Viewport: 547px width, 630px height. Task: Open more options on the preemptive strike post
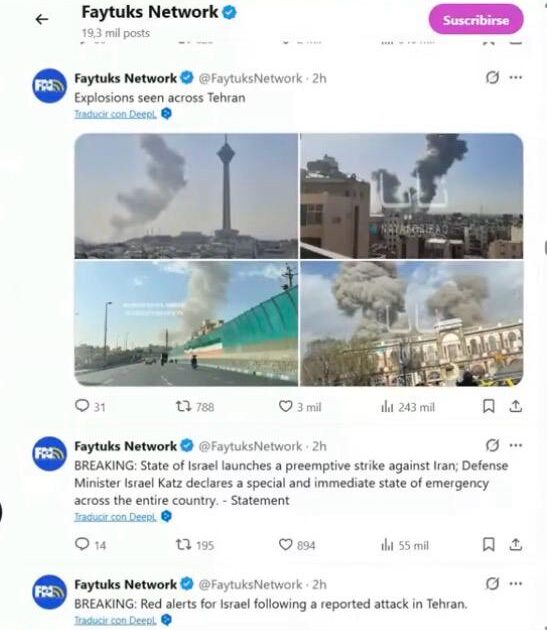click(x=516, y=445)
